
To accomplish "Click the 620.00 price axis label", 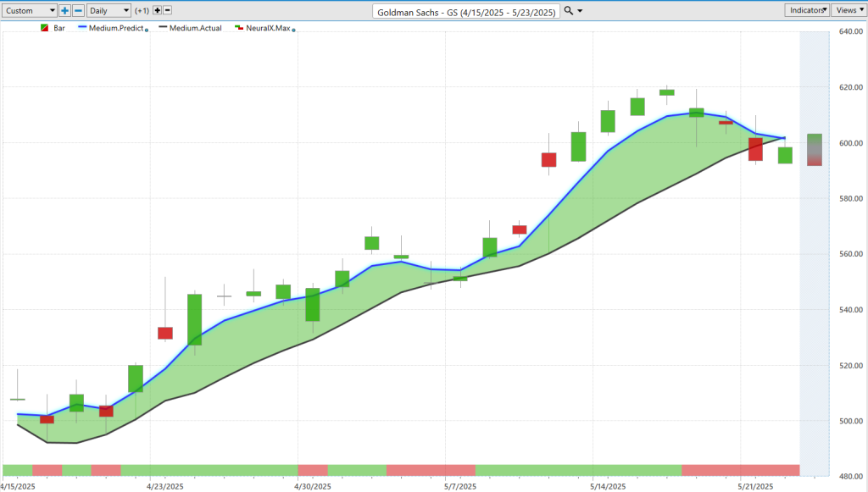I will 850,87.
